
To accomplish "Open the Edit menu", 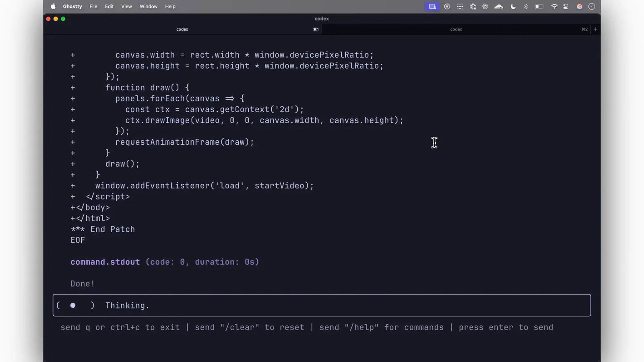I will [109, 6].
